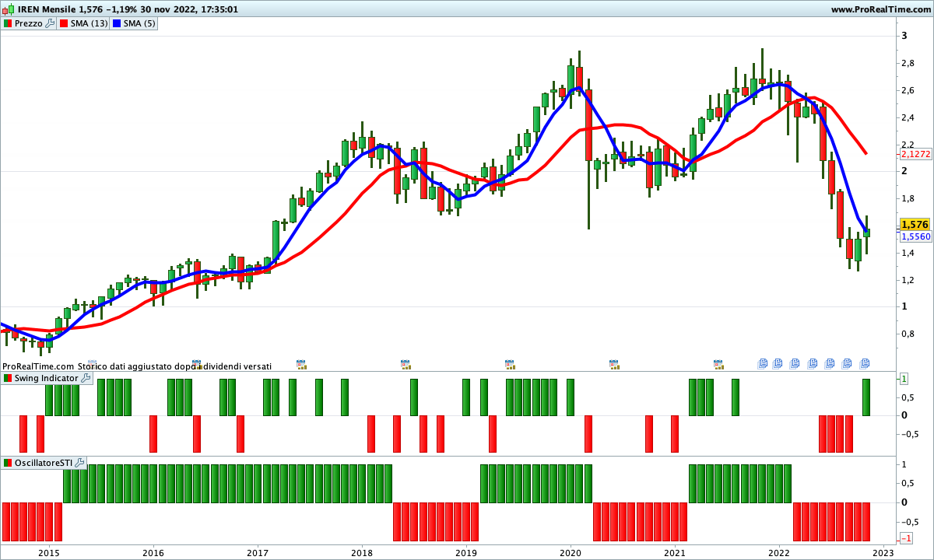Image resolution: width=934 pixels, height=560 pixels.
Task: Click the dividend calendar marker near 2021
Action: (718, 363)
